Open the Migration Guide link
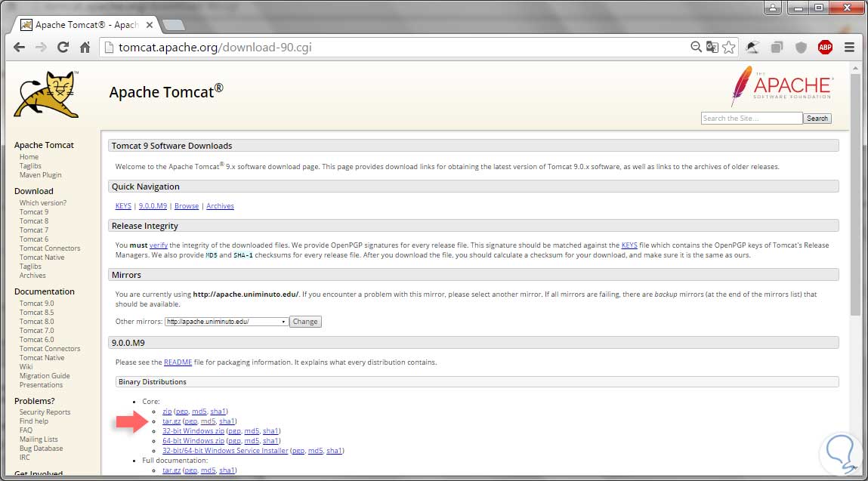 [45, 376]
